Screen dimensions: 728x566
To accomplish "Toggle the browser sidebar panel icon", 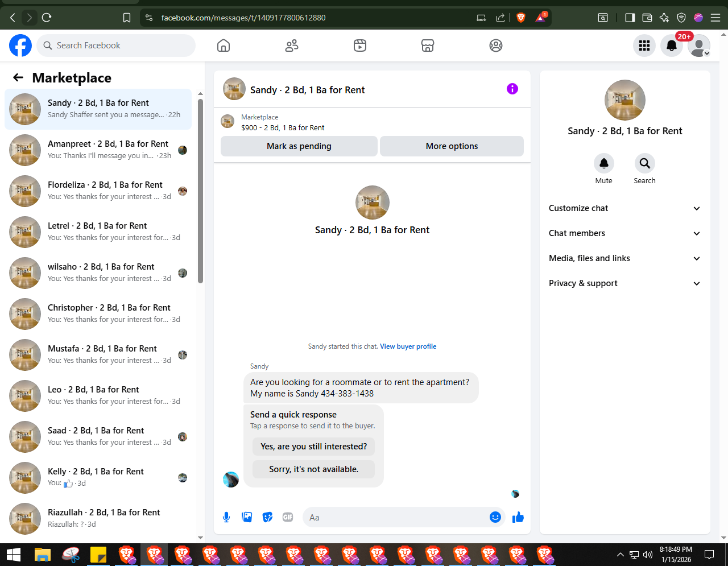I will (x=630, y=18).
